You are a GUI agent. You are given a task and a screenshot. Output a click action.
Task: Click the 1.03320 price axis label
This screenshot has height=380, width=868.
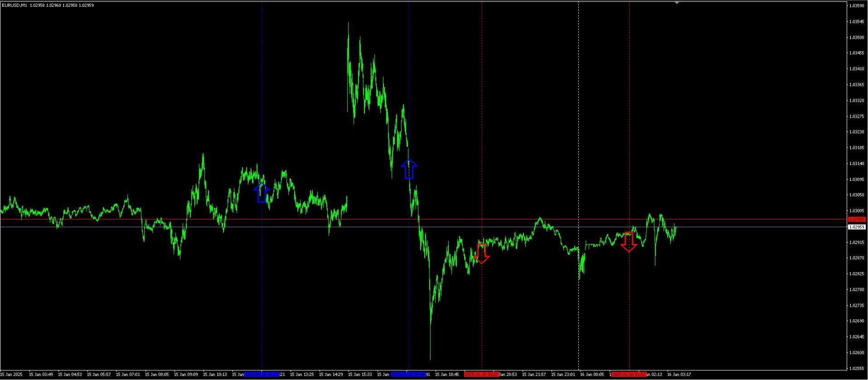click(857, 101)
